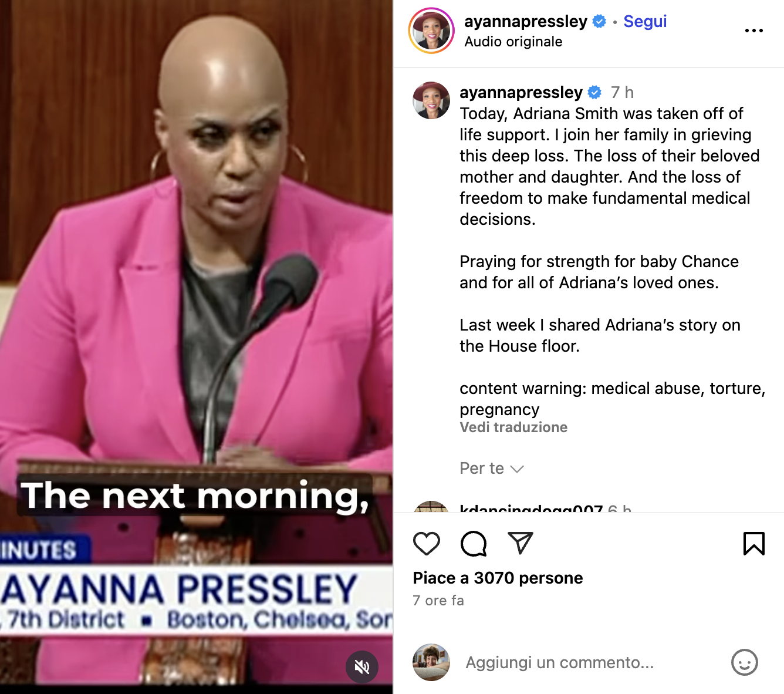Open the emoji picker smiley icon
Image resolution: width=784 pixels, height=694 pixels.
(x=745, y=662)
